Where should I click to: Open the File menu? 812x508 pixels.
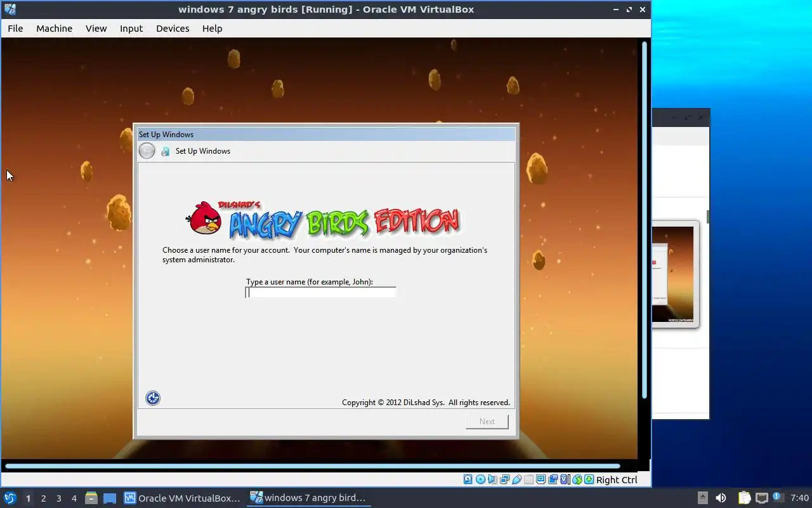click(15, 28)
